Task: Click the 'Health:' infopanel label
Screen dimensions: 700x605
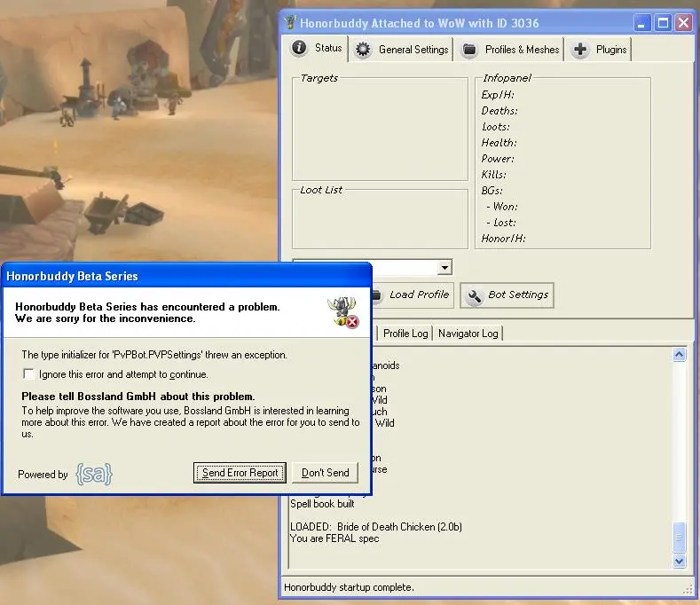Action: pos(499,143)
